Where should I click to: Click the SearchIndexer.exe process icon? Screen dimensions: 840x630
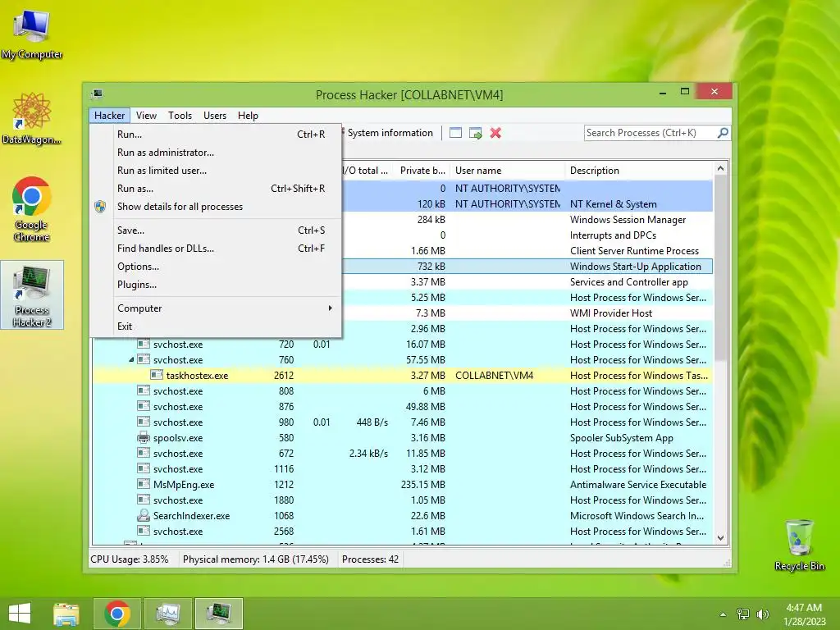143,515
